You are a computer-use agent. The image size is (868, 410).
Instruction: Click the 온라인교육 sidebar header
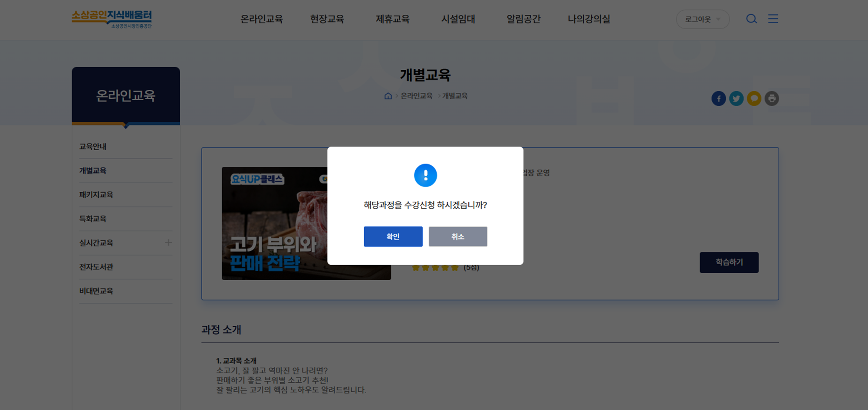click(x=126, y=95)
